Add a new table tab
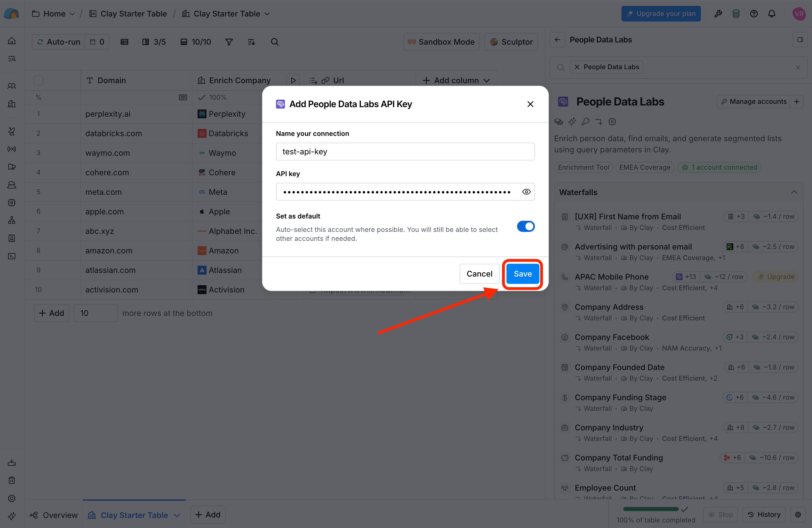 click(x=208, y=515)
